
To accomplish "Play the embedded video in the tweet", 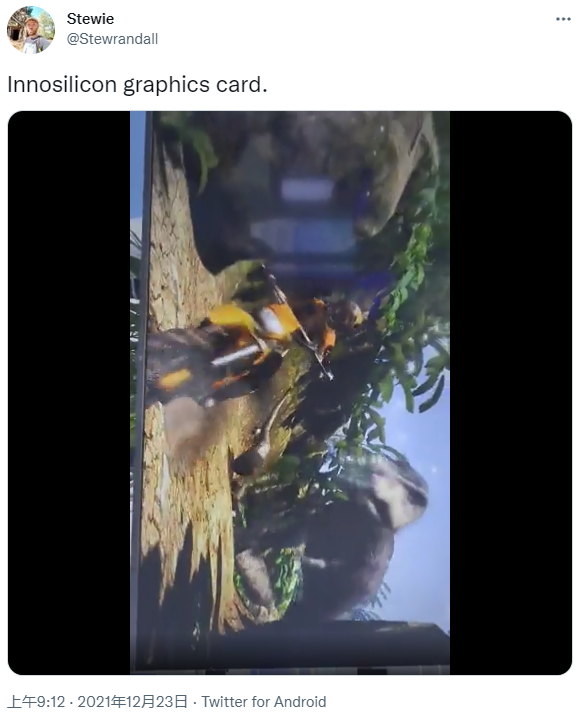I will pyautogui.click(x=290, y=393).
